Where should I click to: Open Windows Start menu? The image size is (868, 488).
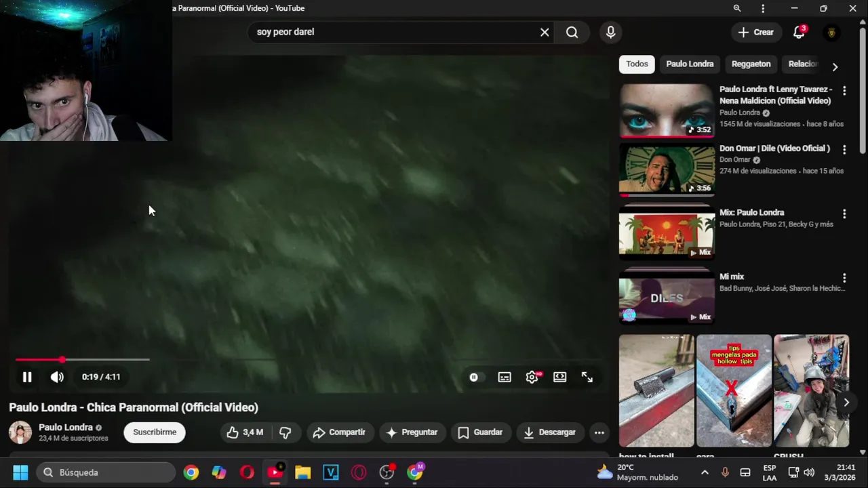(x=20, y=472)
